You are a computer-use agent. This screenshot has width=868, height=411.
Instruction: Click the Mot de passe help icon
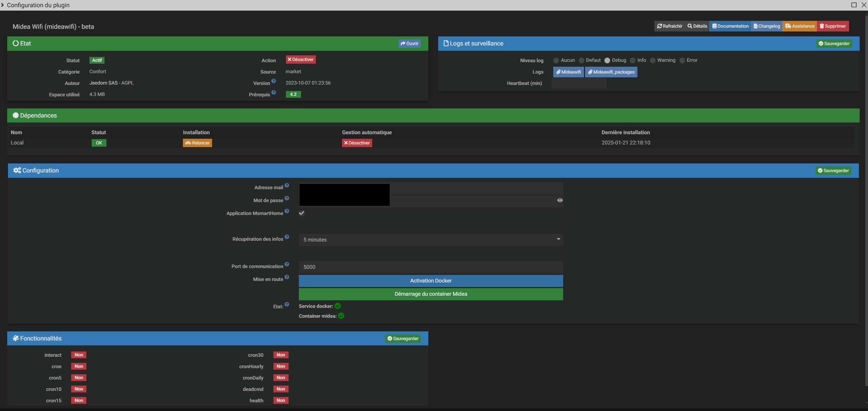pos(287,198)
